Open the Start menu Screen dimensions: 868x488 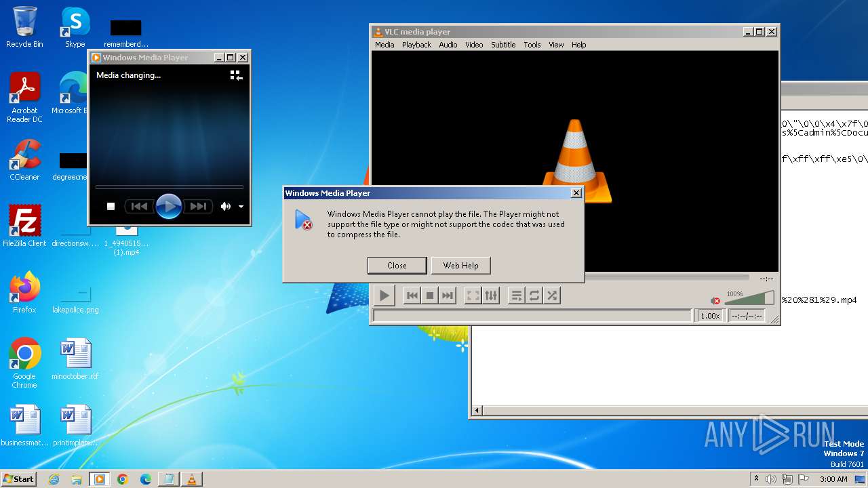click(18, 479)
